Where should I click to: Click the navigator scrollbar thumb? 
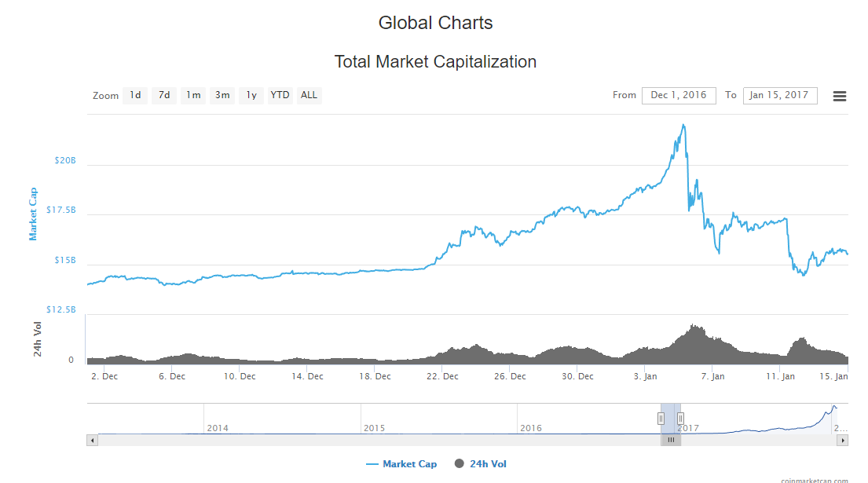point(671,440)
